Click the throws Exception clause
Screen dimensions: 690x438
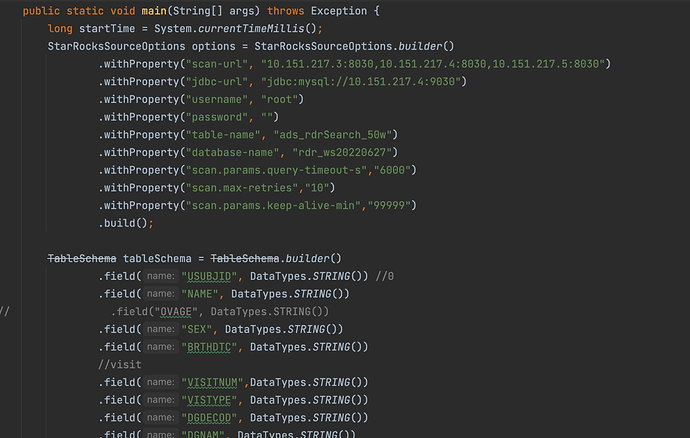[x=317, y=11]
